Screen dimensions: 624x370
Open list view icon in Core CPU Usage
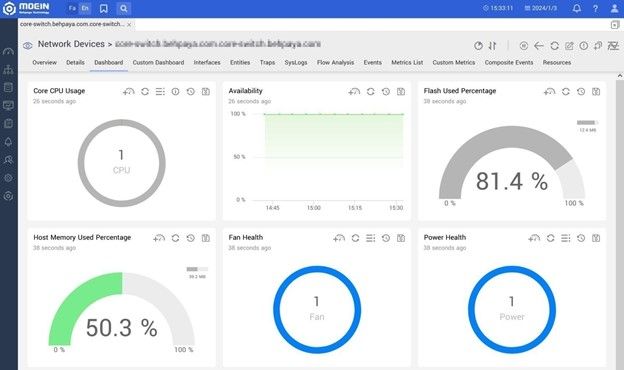(160, 92)
